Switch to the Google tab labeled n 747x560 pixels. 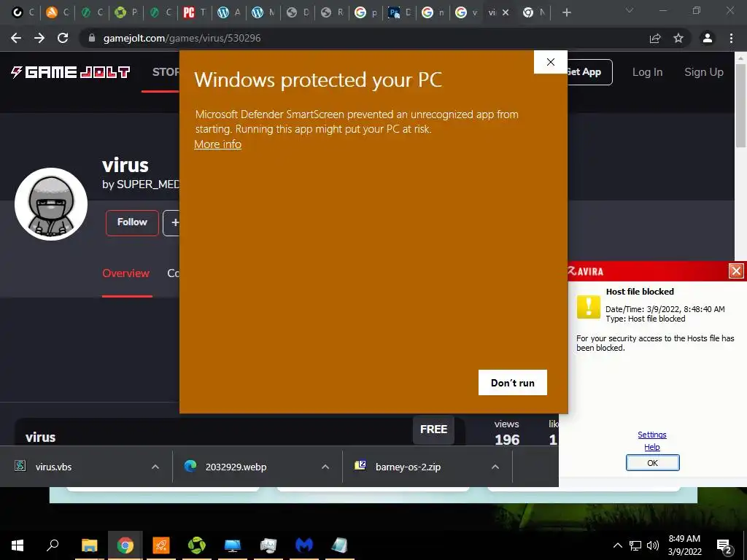click(x=433, y=13)
